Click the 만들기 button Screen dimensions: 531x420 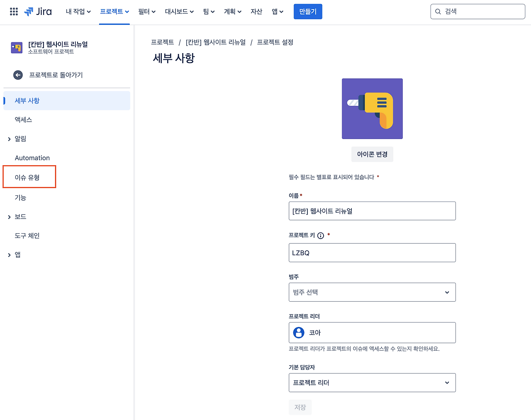[x=308, y=11]
